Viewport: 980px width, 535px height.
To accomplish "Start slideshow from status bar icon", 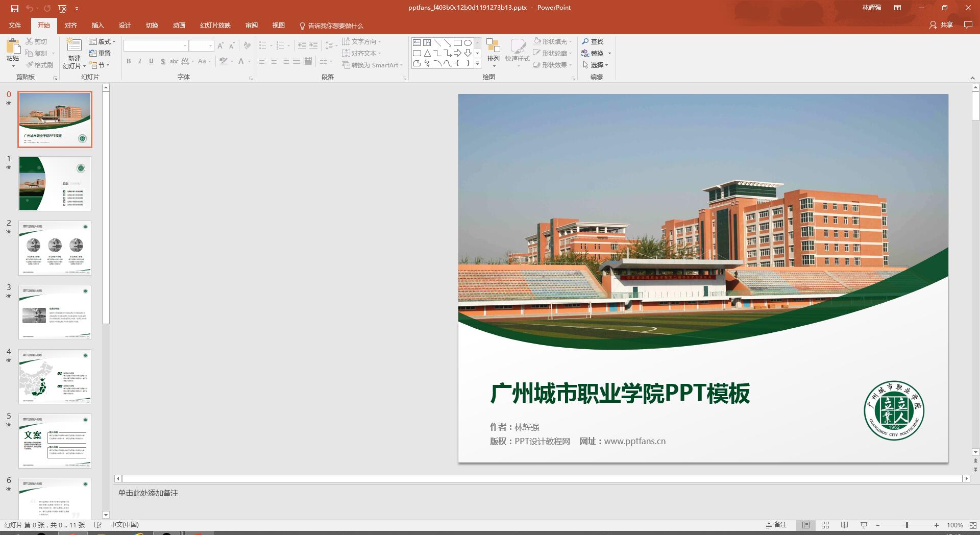I will (x=864, y=525).
